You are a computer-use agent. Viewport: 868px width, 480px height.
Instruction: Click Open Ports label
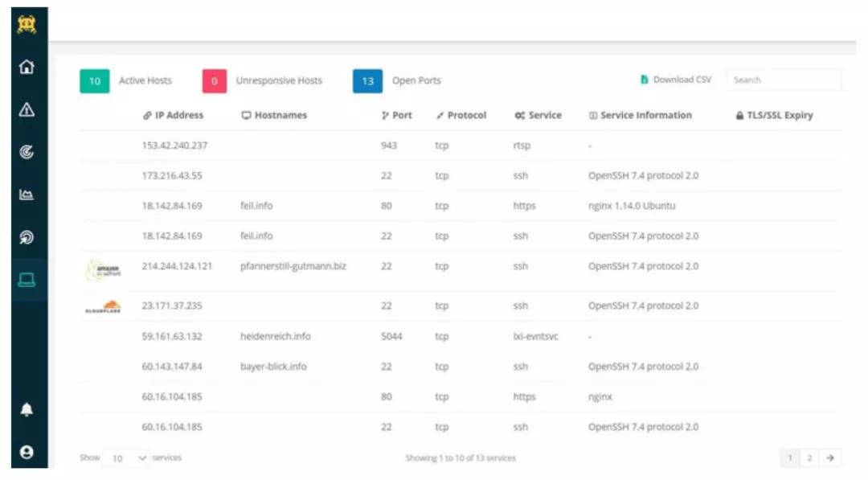coord(416,81)
